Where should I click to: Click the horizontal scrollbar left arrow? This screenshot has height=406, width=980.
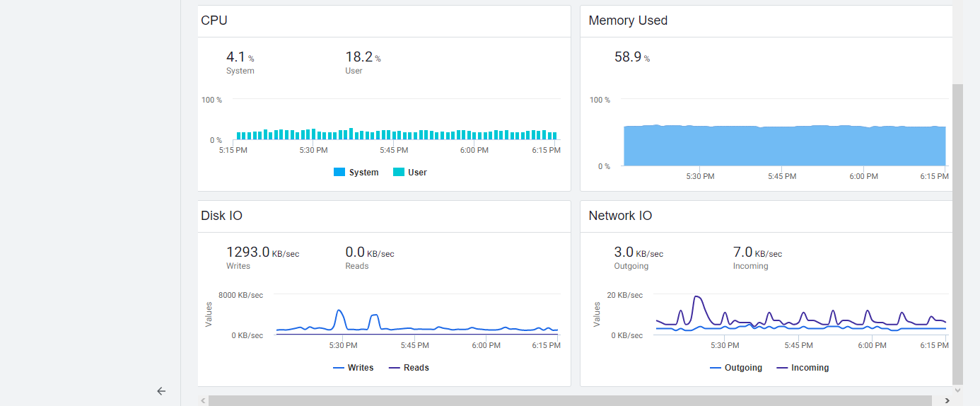tap(203, 401)
